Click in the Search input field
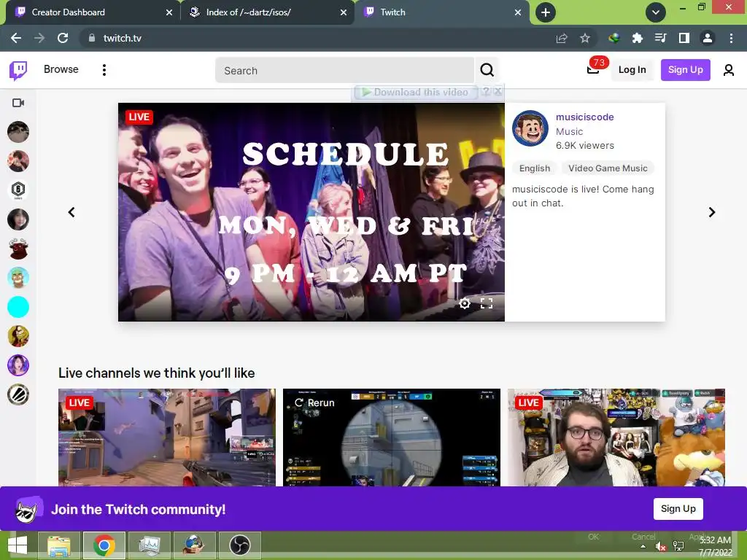Screen dimensions: 747x560 pos(344,70)
